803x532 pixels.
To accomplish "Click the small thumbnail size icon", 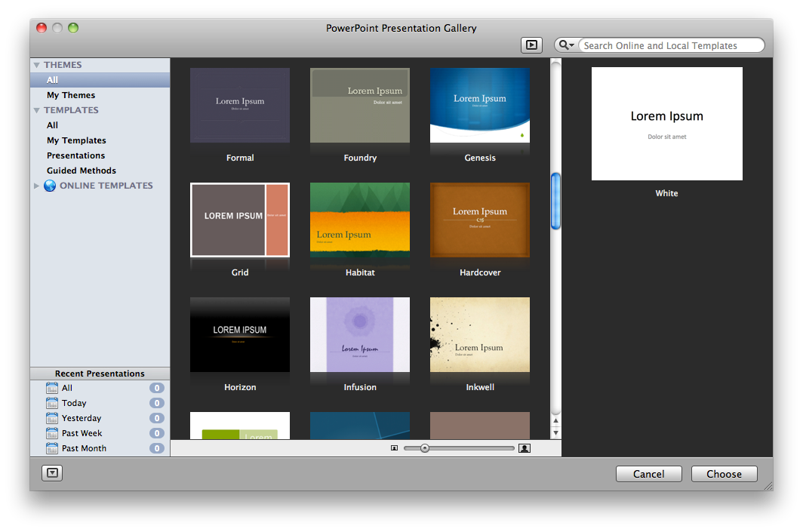I will click(x=394, y=448).
